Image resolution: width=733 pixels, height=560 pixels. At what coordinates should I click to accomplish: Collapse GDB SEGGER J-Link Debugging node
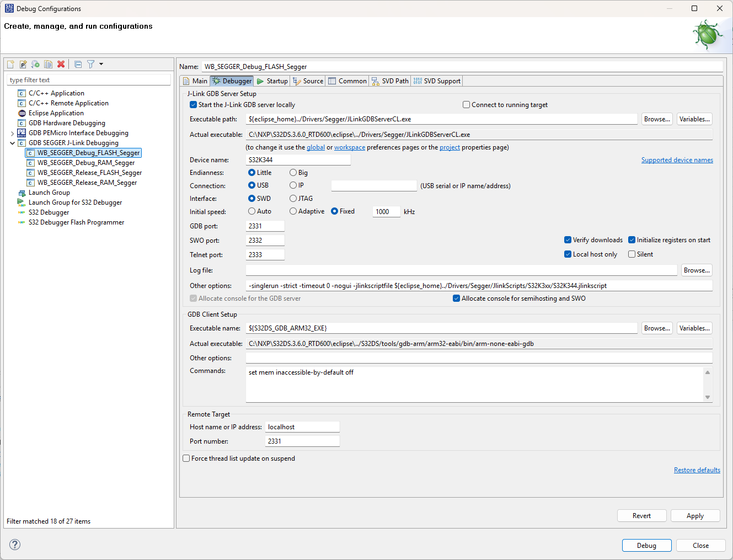tap(12, 143)
